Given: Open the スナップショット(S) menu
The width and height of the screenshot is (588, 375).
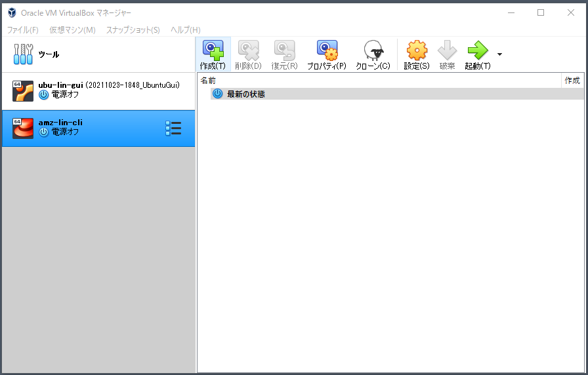Looking at the screenshot, I should click(x=133, y=30).
